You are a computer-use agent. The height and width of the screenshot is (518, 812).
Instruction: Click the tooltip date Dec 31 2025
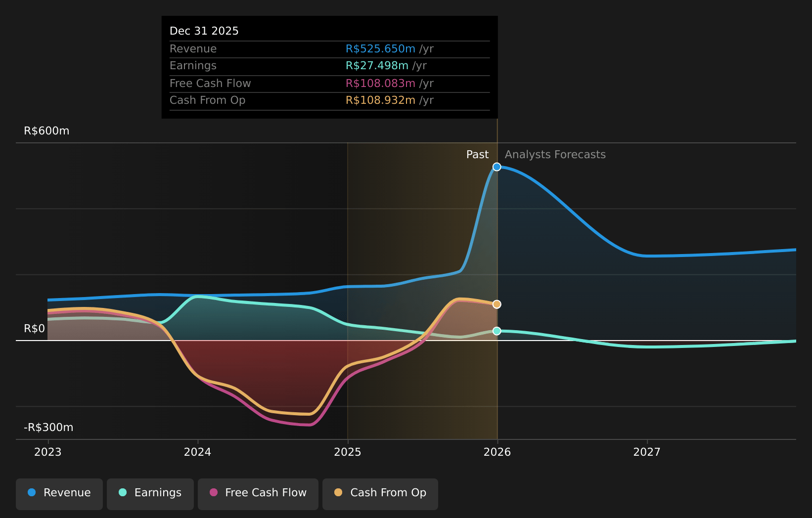click(204, 31)
